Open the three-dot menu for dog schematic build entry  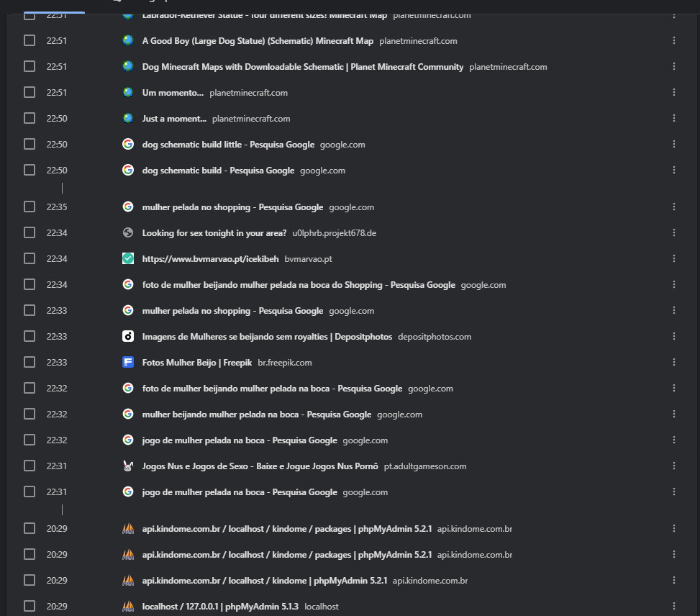tap(674, 171)
